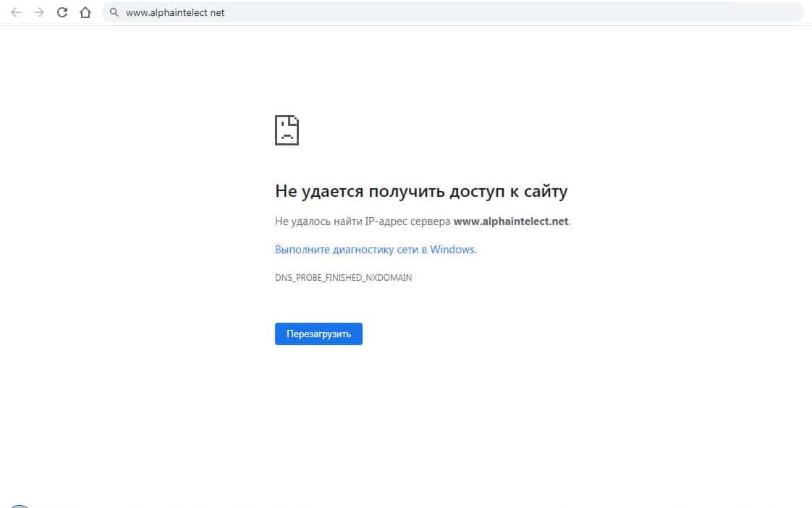Focus the address bar showing www.alphaintelect net

(452, 12)
